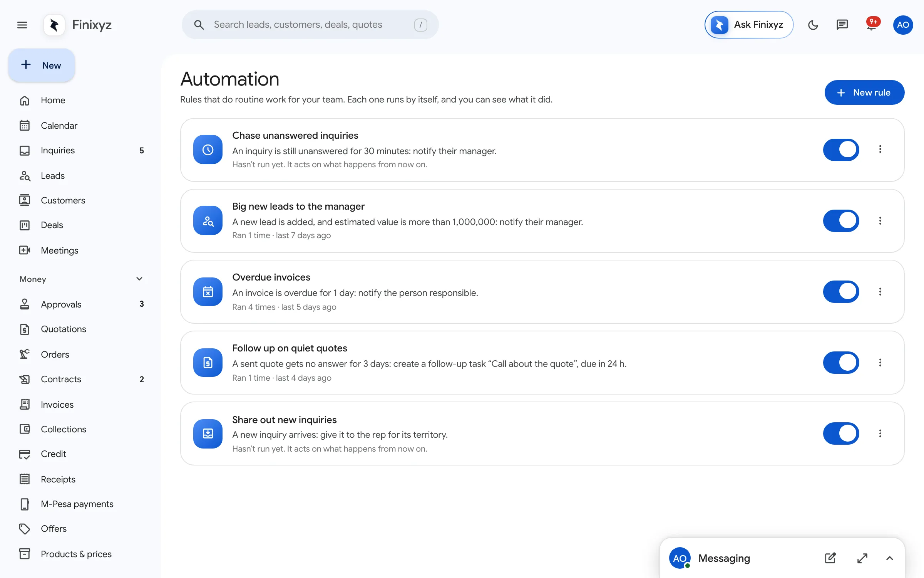The image size is (924, 578).
Task: Click the Inquiries count badge 5
Action: point(142,151)
